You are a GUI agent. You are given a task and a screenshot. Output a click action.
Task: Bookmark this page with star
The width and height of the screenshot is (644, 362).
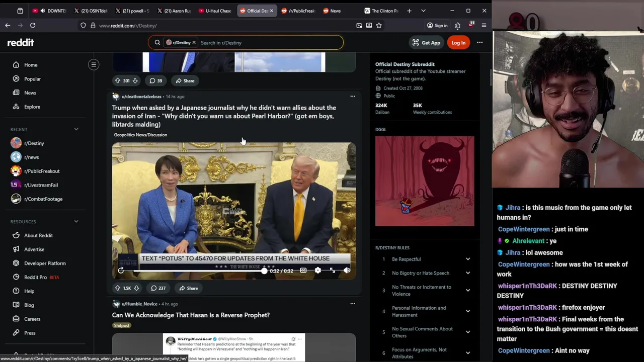tap(379, 25)
